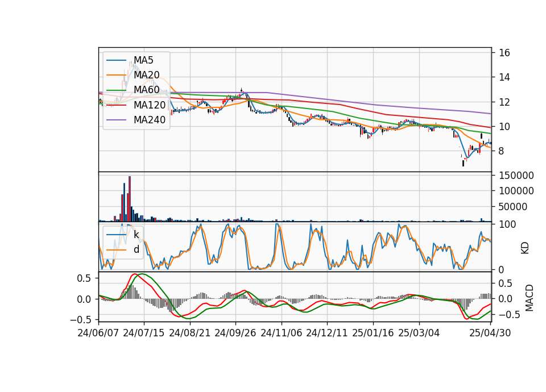Click the blue MA5 legend line sample
Screen dimensions: 546x392
pyautogui.click(x=116, y=60)
